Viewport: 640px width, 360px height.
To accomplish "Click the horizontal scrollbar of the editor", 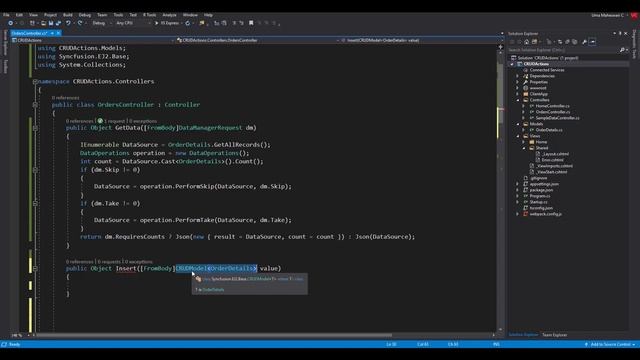I will tap(214, 336).
